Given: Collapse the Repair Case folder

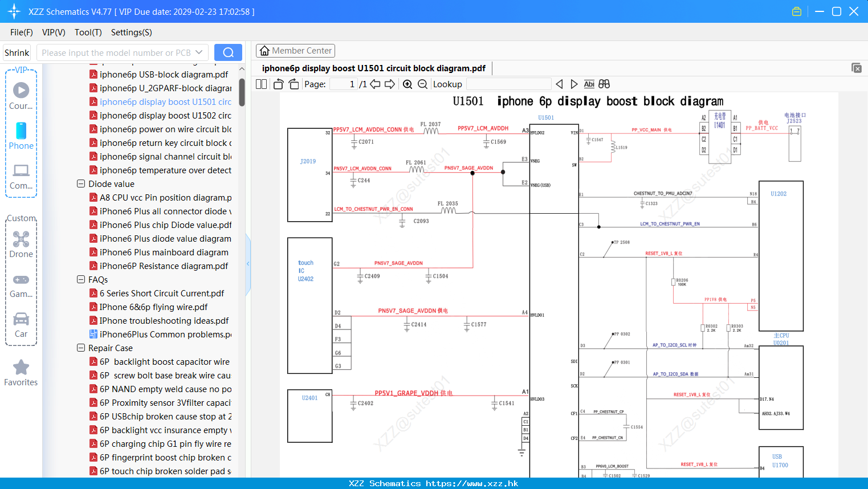Looking at the screenshot, I should [81, 348].
